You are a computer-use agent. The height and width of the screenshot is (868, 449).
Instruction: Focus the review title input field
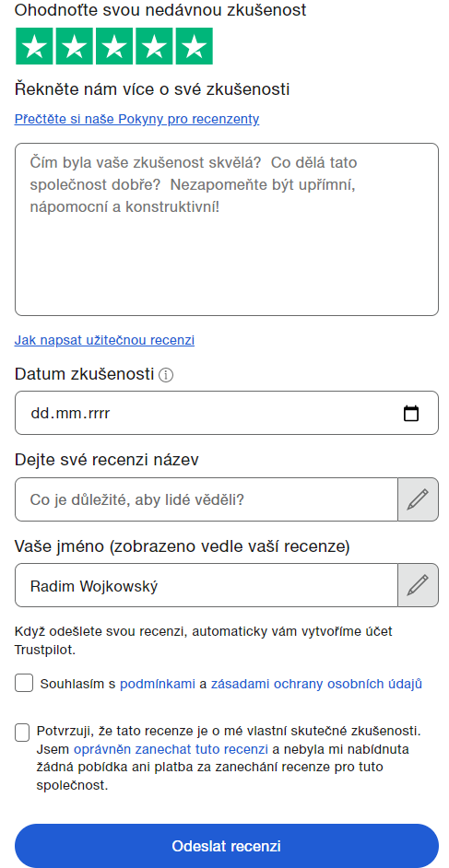206,499
